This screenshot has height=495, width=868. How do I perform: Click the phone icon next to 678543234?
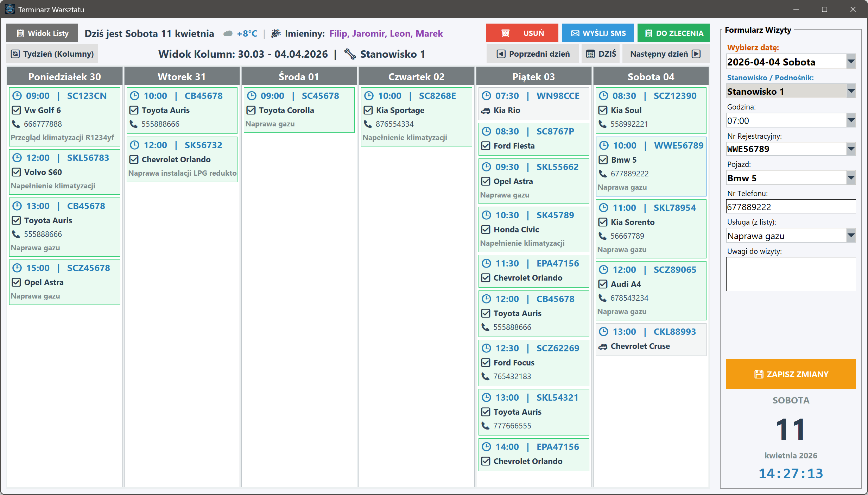click(603, 298)
